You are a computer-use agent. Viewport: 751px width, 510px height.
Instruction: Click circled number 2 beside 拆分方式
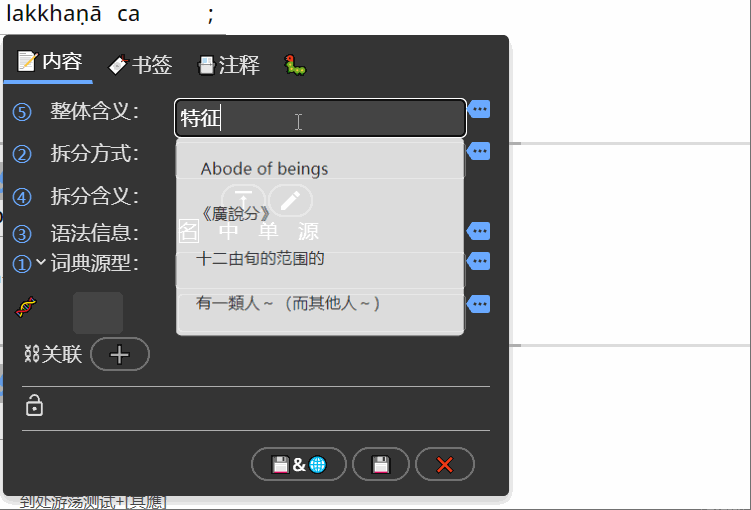tap(22, 155)
